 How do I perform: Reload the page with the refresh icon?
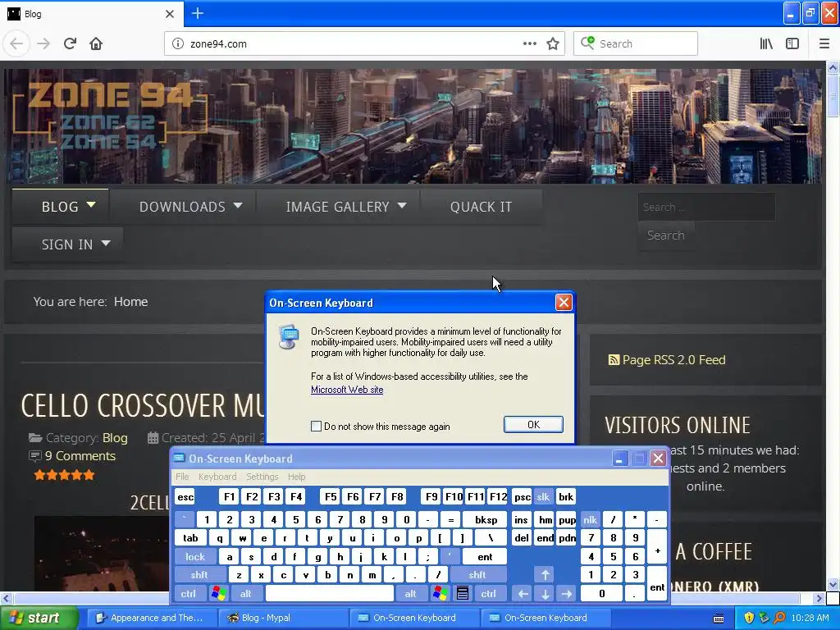pyautogui.click(x=70, y=43)
